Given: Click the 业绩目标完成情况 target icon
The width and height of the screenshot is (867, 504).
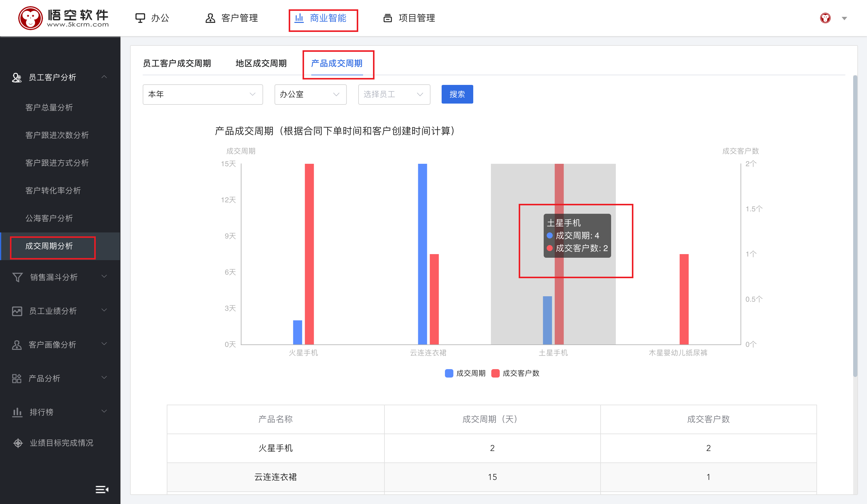Looking at the screenshot, I should pos(18,443).
